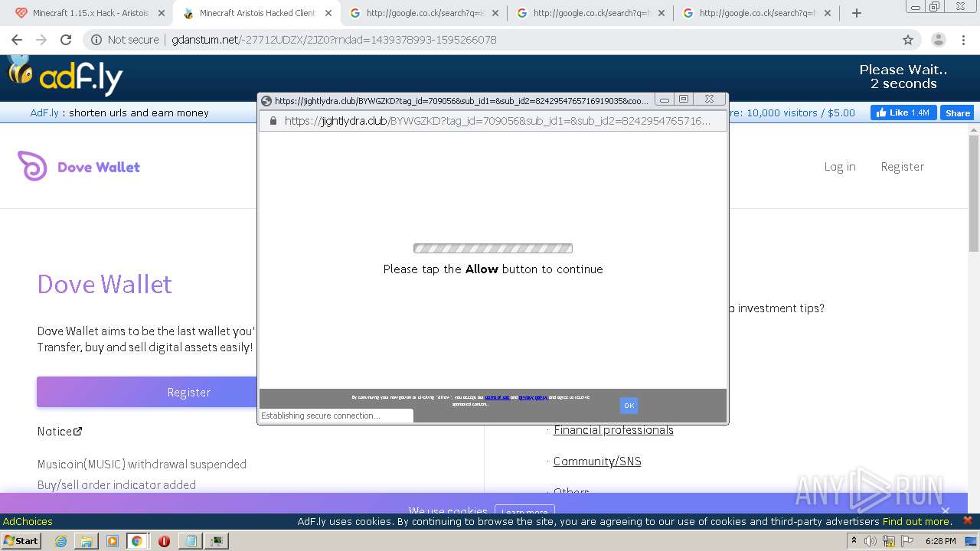Click the popup address bar URL

click(498, 121)
